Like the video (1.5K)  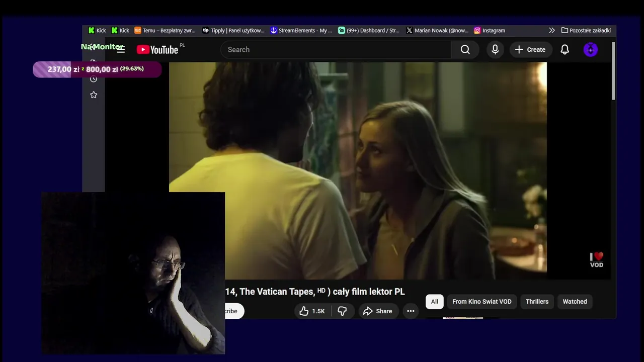pos(312,311)
